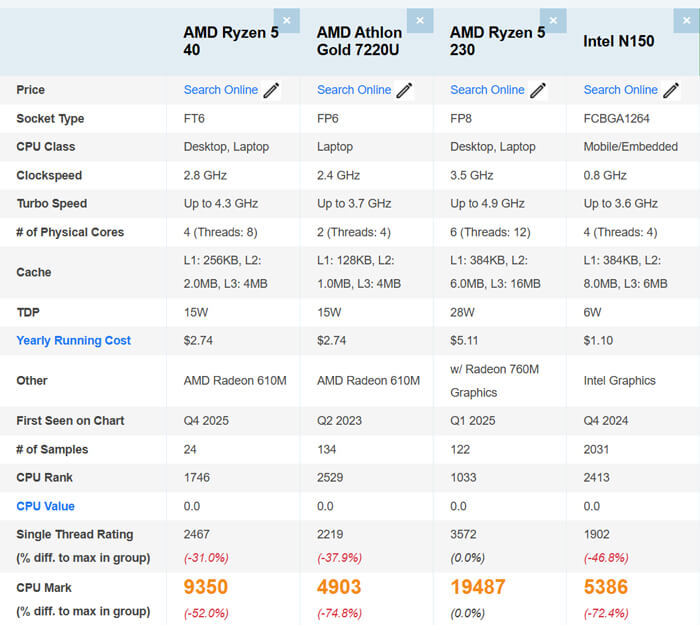Select the 9350 CPU Mark score
This screenshot has width=700, height=625.
(206, 587)
